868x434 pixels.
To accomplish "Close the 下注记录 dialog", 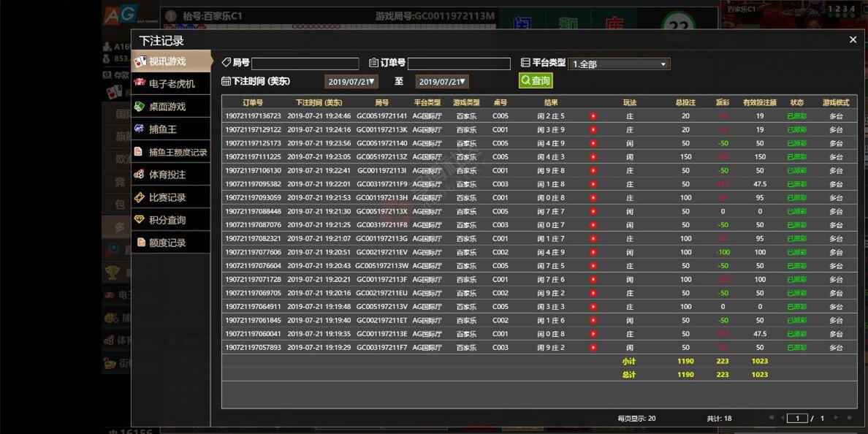I will click(x=853, y=39).
